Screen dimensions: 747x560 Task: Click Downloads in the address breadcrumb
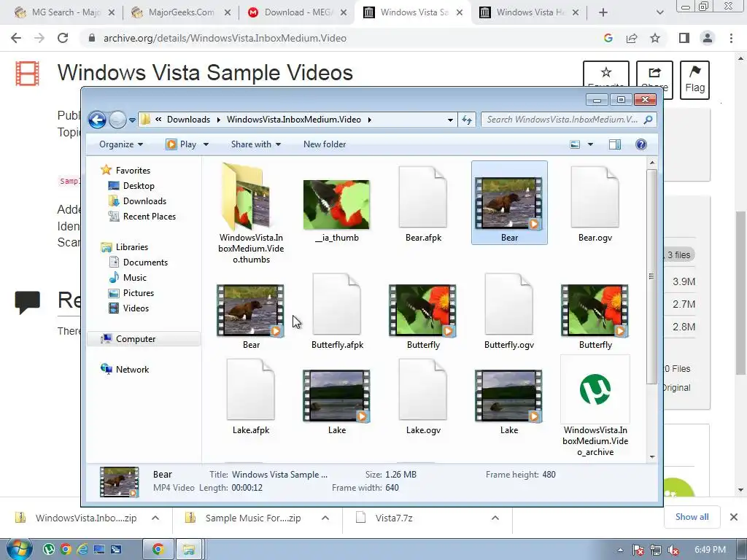pos(188,120)
